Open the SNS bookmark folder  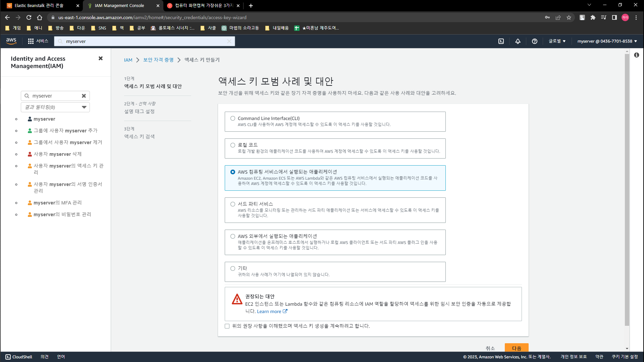click(x=99, y=28)
